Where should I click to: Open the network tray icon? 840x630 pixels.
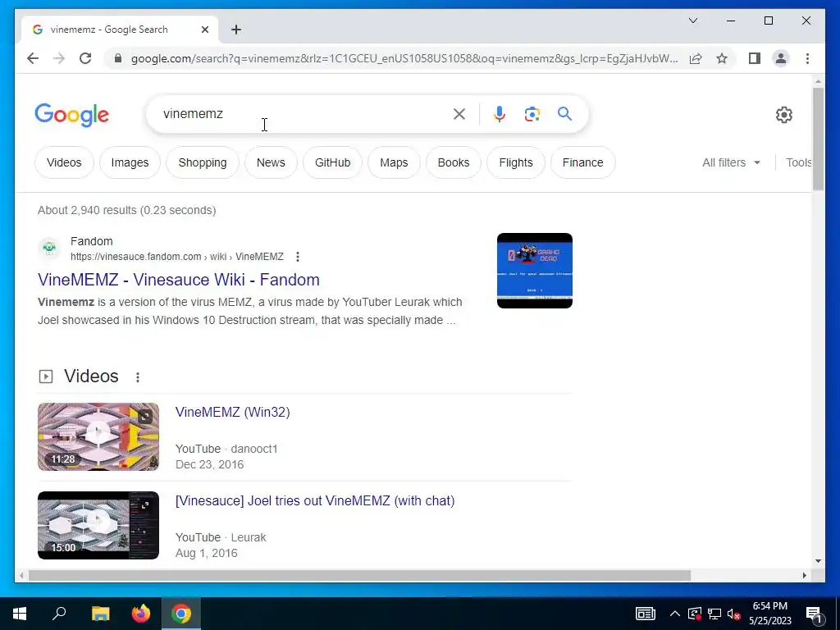point(714,614)
